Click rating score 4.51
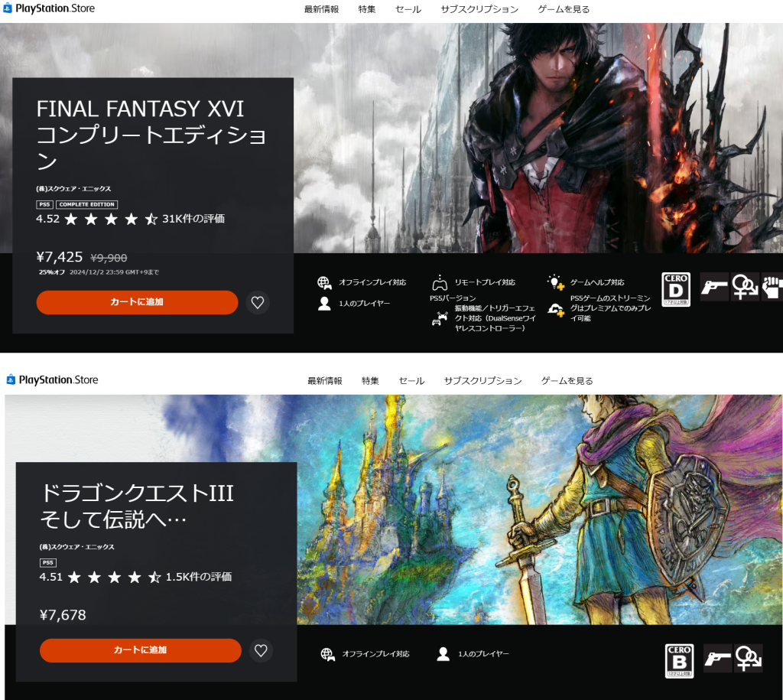Screen dimensions: 783x700 pyautogui.click(x=51, y=577)
